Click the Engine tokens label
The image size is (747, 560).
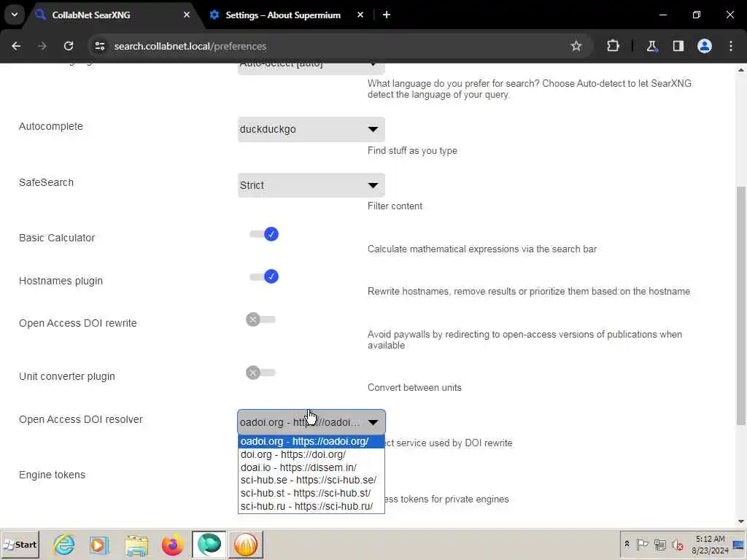pos(52,475)
